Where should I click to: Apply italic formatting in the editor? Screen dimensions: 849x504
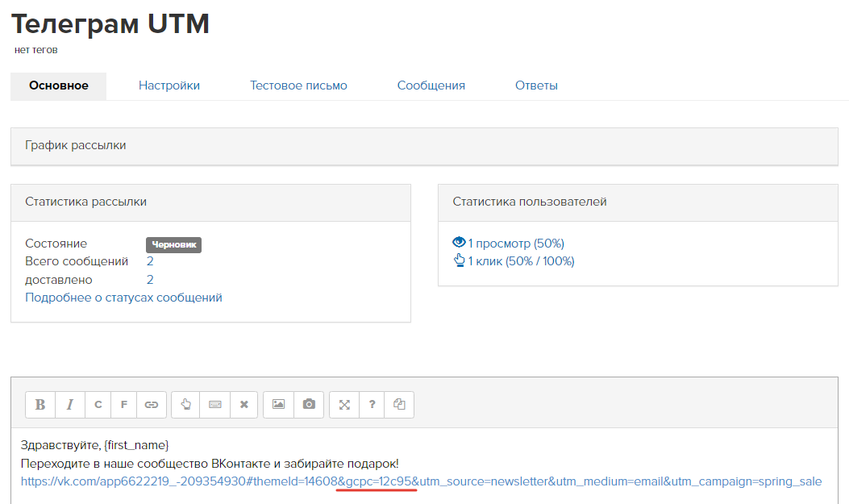[69, 405]
